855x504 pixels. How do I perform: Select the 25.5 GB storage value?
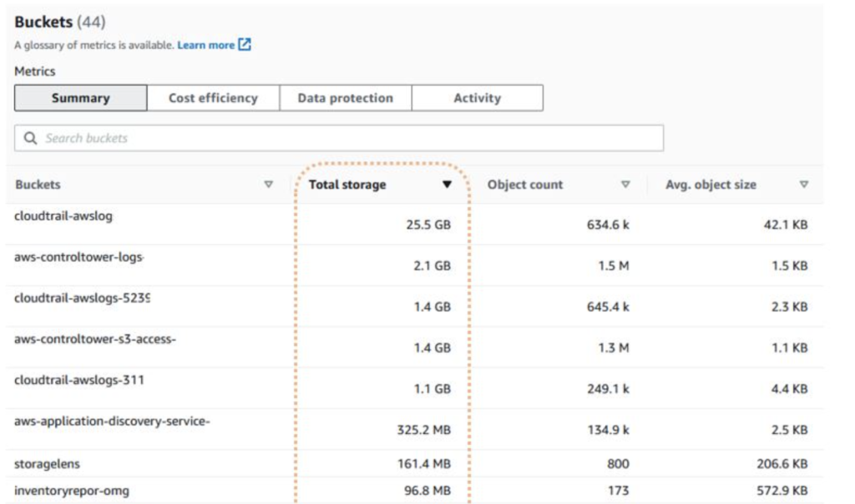(428, 224)
